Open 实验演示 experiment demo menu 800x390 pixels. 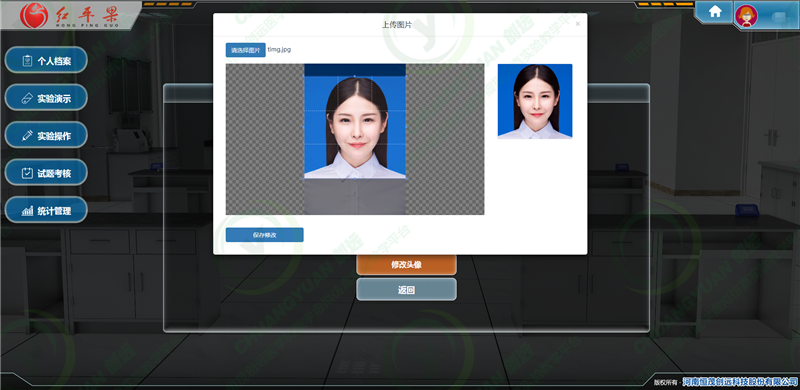point(46,98)
